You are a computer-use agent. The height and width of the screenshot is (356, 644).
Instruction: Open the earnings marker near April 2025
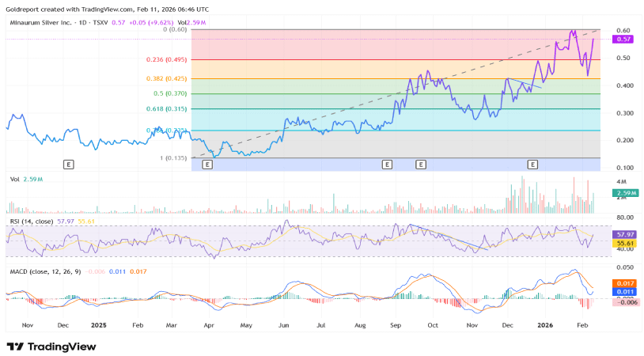point(207,164)
